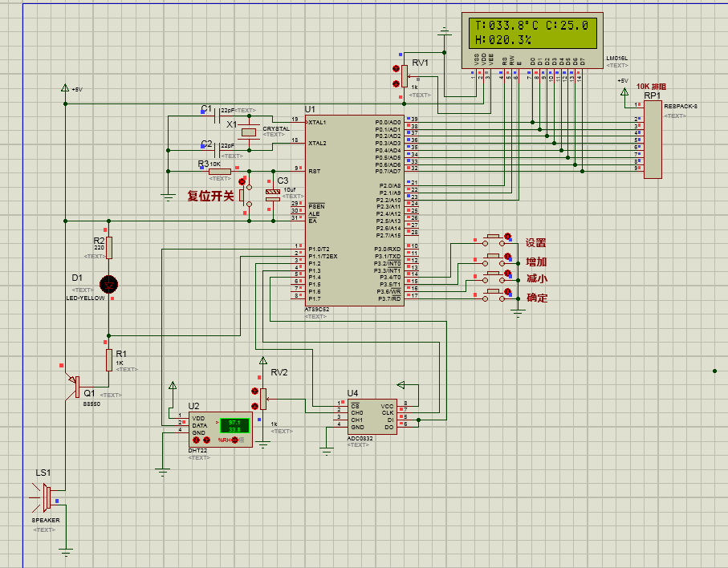This screenshot has height=568, width=728.
Task: Click the DHT22 down arrow actuator
Action: [x=197, y=440]
